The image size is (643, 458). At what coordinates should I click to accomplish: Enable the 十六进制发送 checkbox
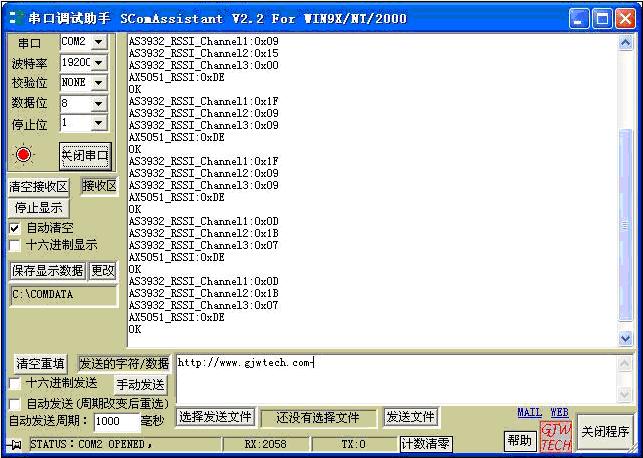pyautogui.click(x=15, y=383)
